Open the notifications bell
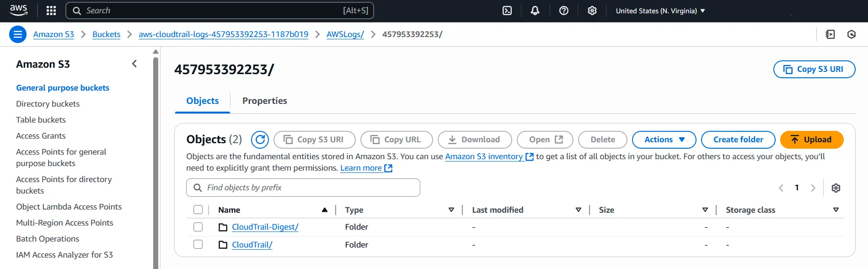The width and height of the screenshot is (868, 269). click(x=535, y=11)
